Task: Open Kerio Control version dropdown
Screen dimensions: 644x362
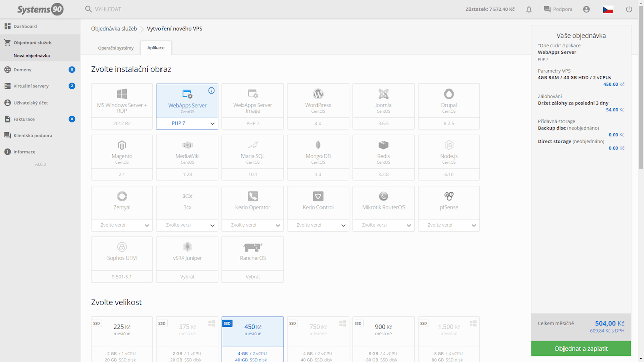Action: click(x=318, y=225)
